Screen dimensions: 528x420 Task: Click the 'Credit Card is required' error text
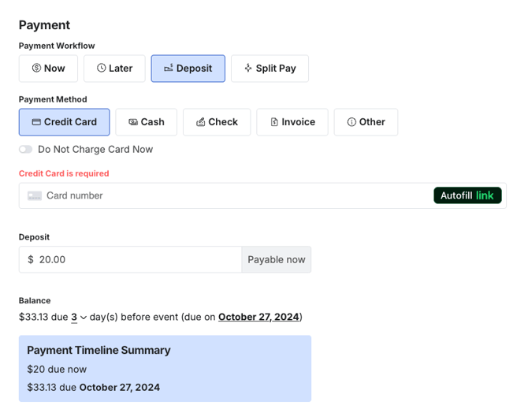(x=64, y=173)
